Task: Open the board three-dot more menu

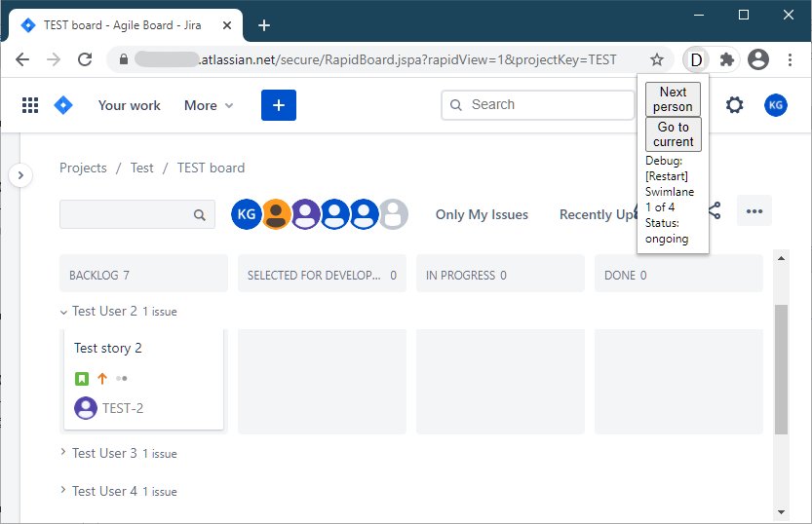Action: [x=754, y=210]
